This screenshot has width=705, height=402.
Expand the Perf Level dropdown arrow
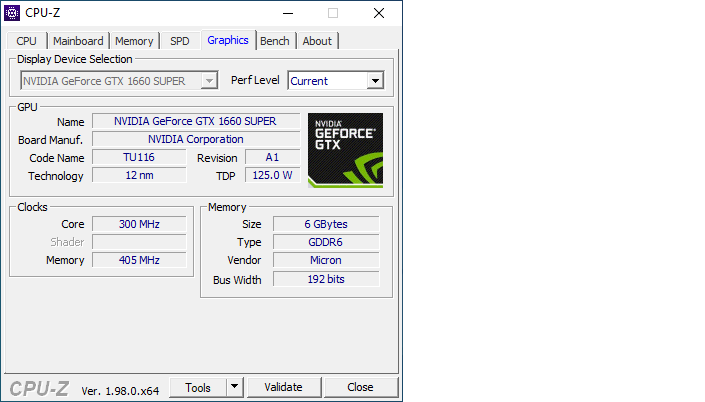(375, 81)
